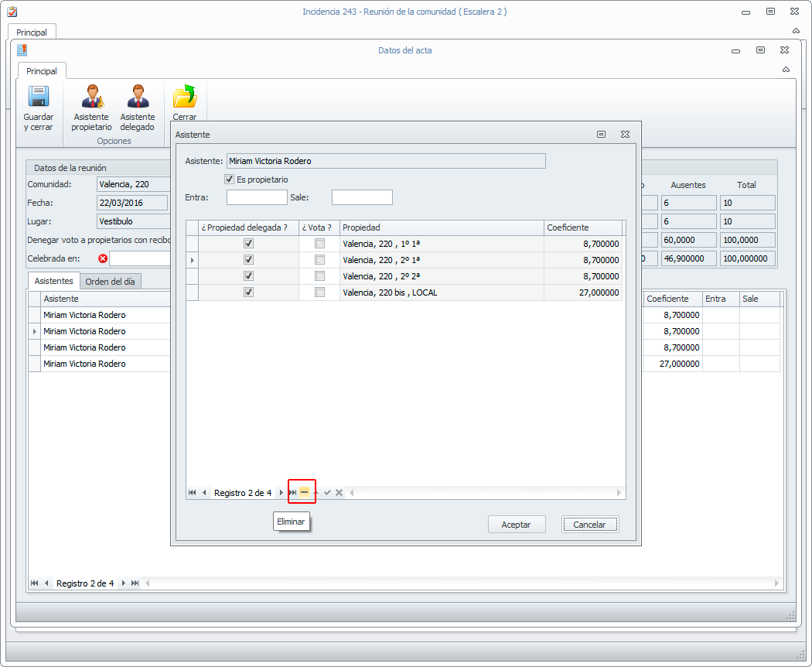Go to previous record in Datos del acta navigator
Viewport: 812px width, 667px height.
(46, 583)
